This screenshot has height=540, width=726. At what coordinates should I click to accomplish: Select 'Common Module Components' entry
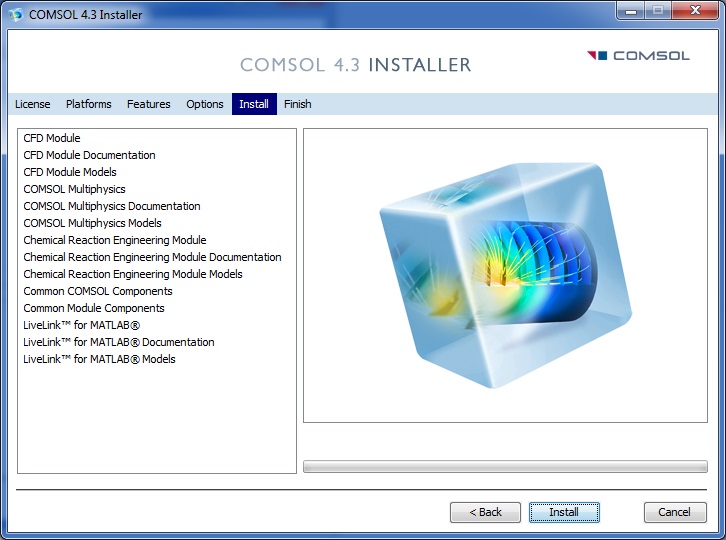94,308
